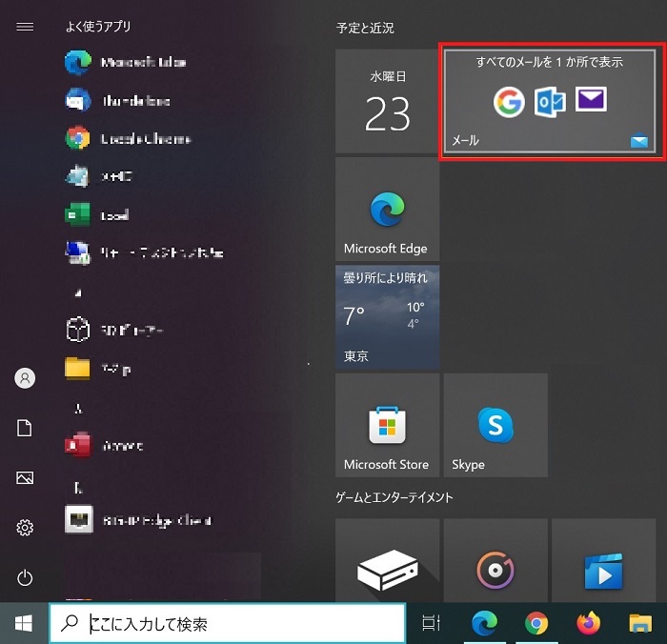Image resolution: width=667 pixels, height=644 pixels.
Task: Open Settings from the gear icon
Action: pos(26,528)
